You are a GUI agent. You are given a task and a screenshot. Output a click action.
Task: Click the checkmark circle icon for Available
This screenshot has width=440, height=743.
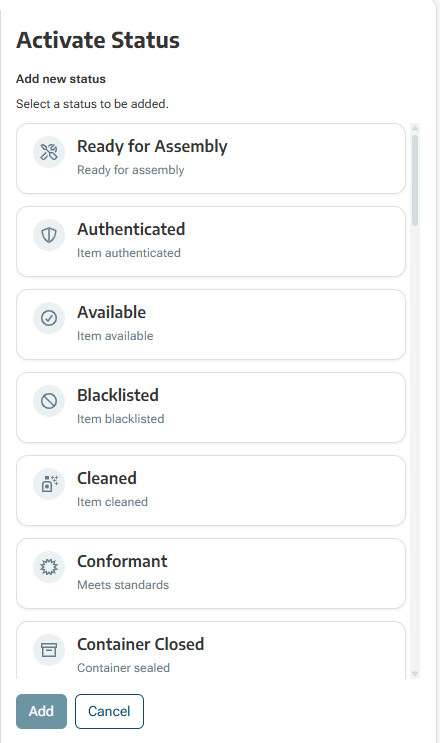(49, 318)
